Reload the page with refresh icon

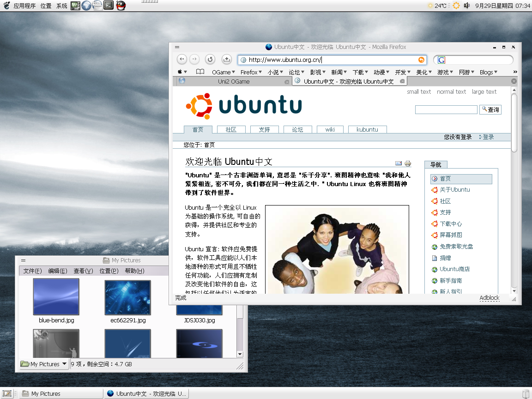pyautogui.click(x=211, y=60)
